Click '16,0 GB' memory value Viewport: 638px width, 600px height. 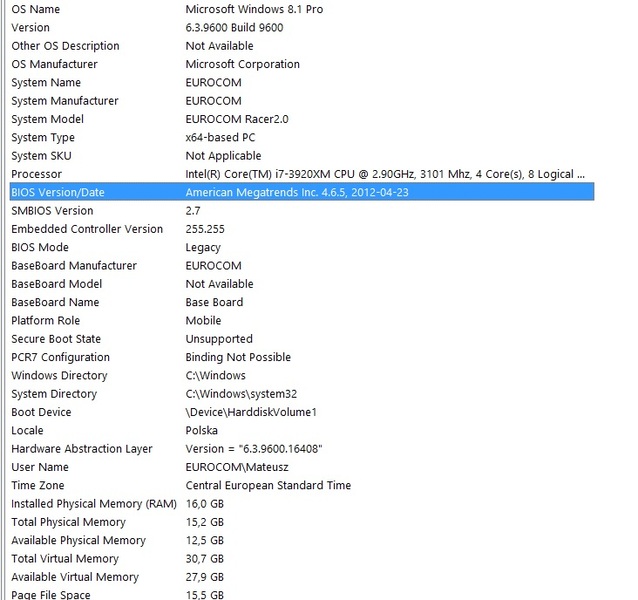tap(205, 504)
